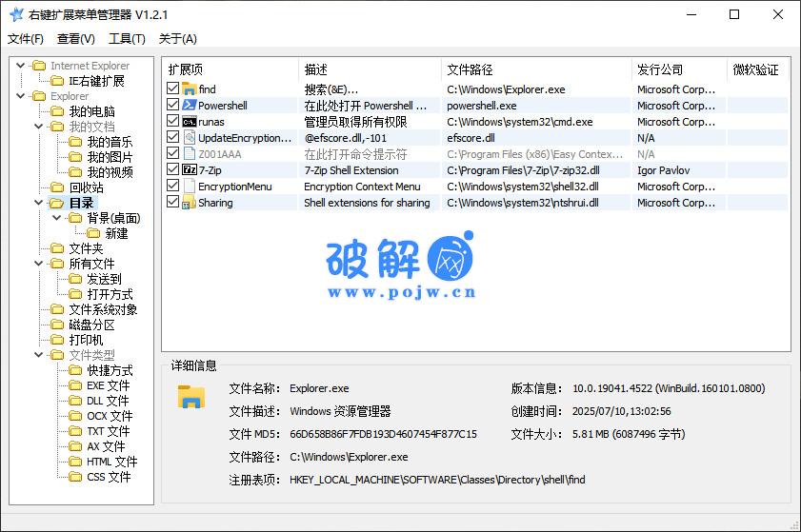Image resolution: width=801 pixels, height=532 pixels.
Task: Select the 我的音乐 tree item
Action: tap(110, 142)
